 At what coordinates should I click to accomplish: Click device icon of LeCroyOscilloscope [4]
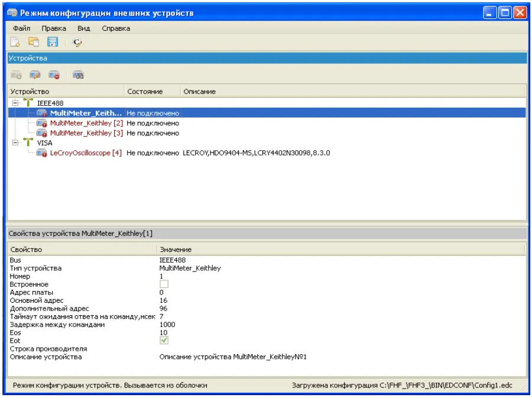pyautogui.click(x=42, y=153)
